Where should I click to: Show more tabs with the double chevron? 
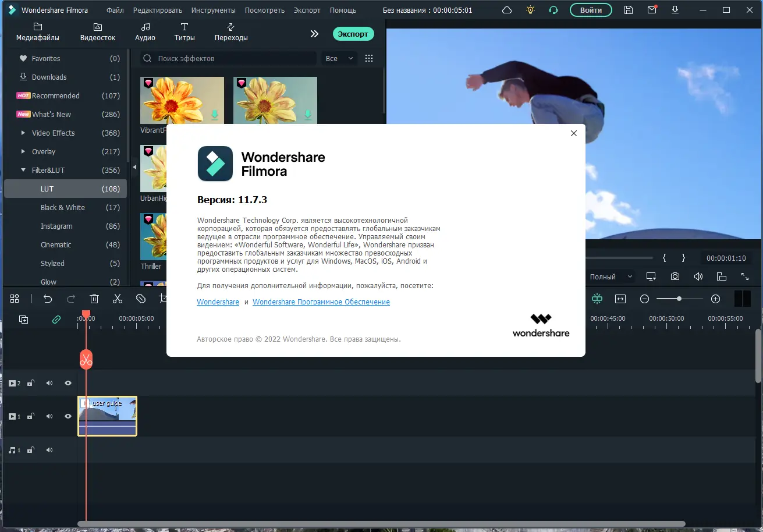[x=314, y=34]
